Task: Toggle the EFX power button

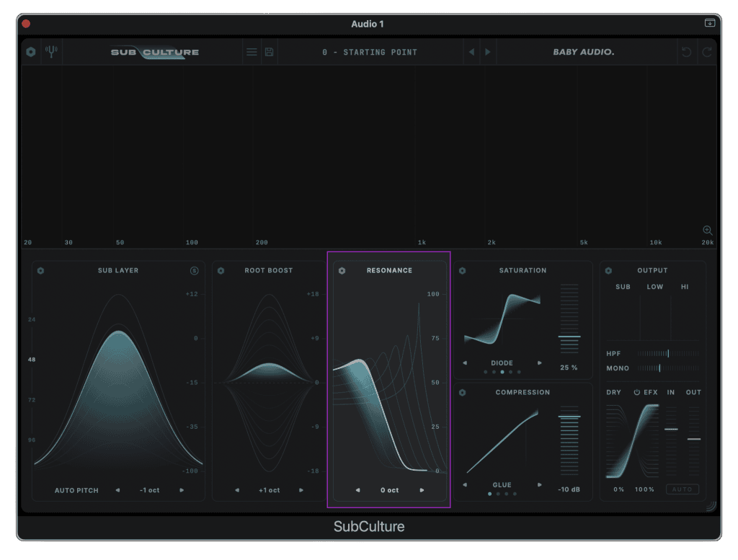Action: point(636,392)
